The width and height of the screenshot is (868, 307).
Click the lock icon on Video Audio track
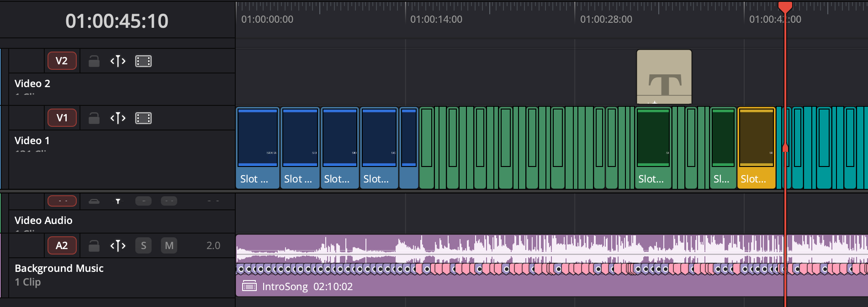94,201
